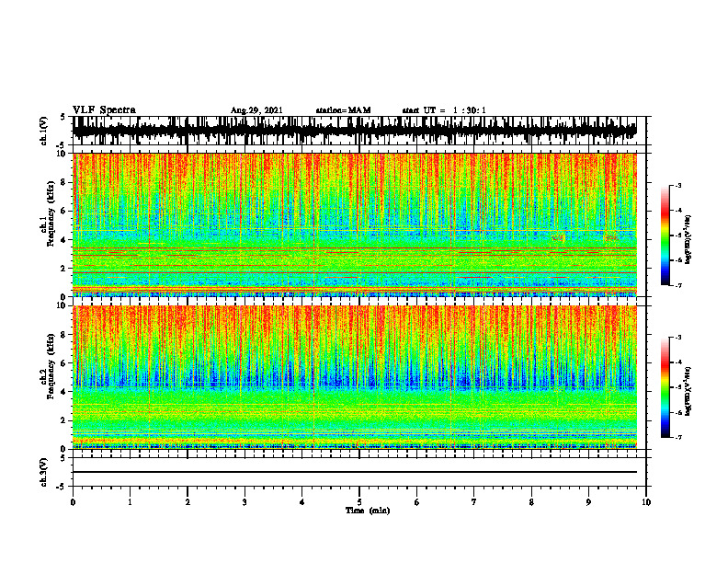The height and width of the screenshot is (563, 728).
Task: Click the flat ch.3 voltage line
Action: 355,472
